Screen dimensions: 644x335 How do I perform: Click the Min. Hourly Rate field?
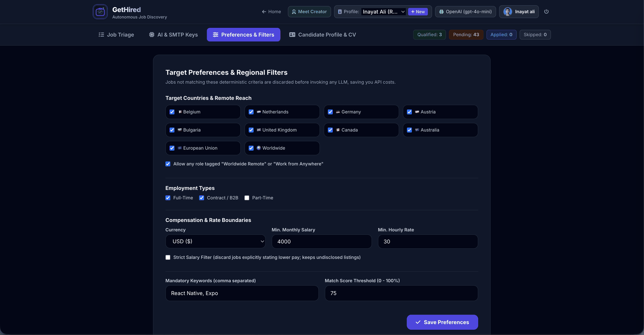(x=428, y=242)
